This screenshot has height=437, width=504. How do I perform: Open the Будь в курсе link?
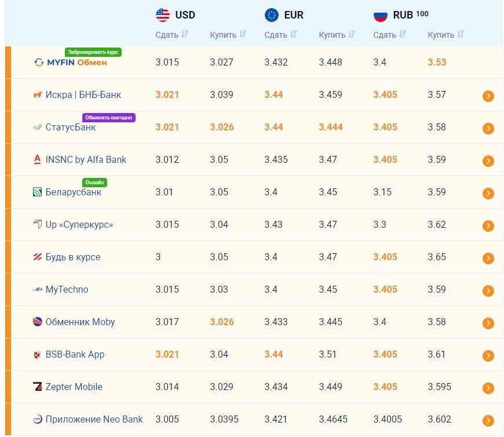pyautogui.click(x=73, y=257)
